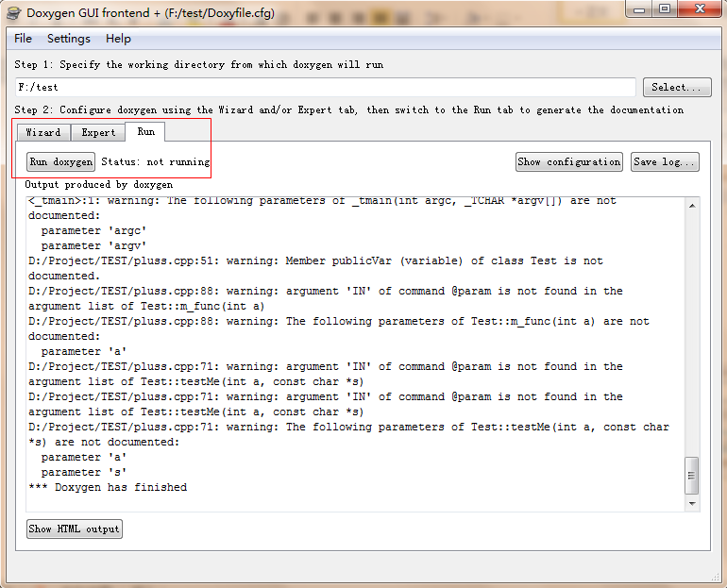This screenshot has height=588, width=727.
Task: Click Show configuration button
Action: 569,161
